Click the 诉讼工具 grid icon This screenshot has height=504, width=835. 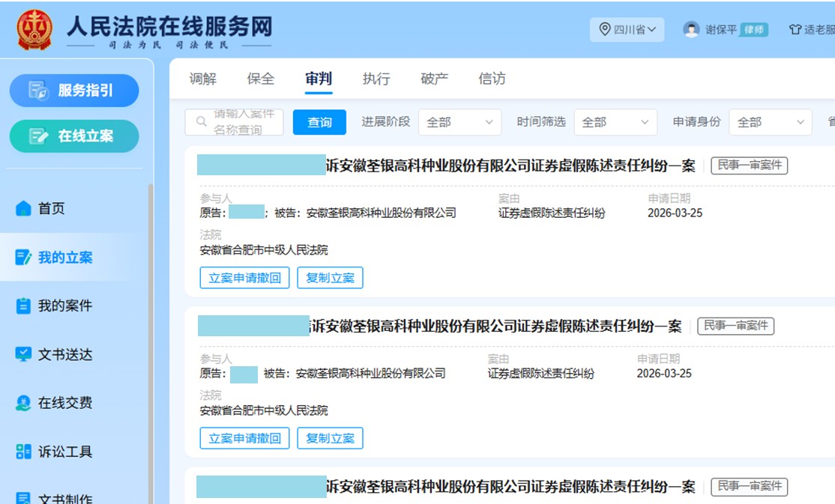(23, 452)
